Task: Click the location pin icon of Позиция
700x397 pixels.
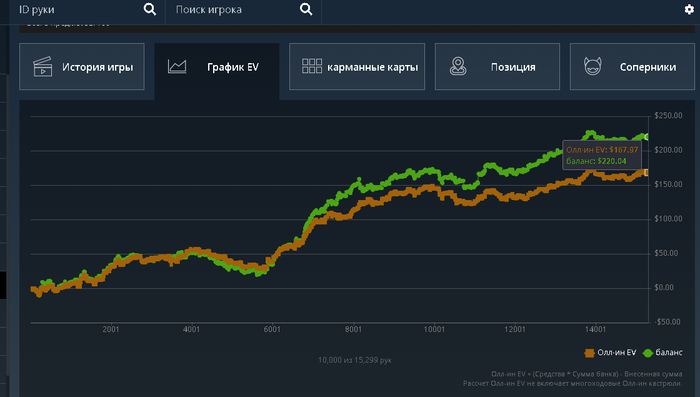Action: pyautogui.click(x=458, y=66)
